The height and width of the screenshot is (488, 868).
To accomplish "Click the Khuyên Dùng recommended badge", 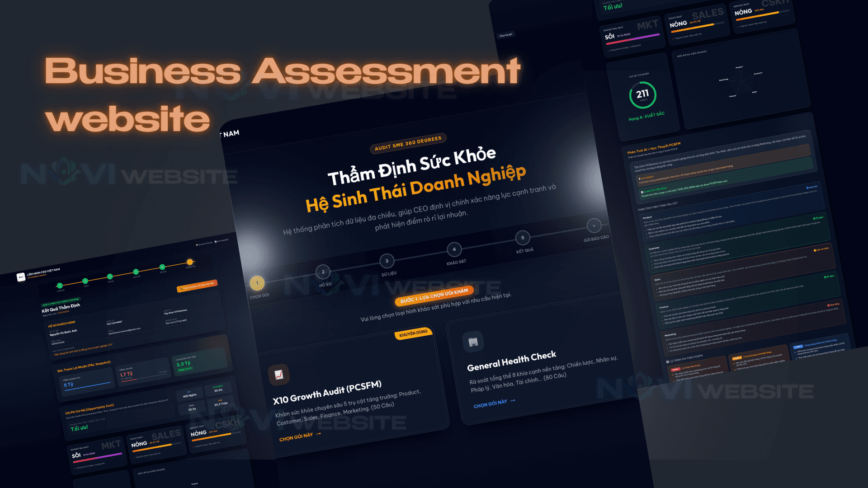I will click(x=413, y=333).
